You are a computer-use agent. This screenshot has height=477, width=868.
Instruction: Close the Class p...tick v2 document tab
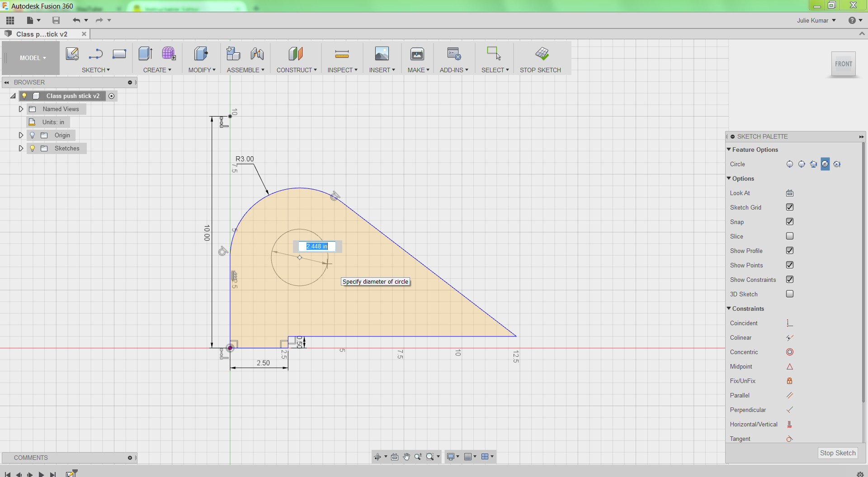pyautogui.click(x=84, y=34)
